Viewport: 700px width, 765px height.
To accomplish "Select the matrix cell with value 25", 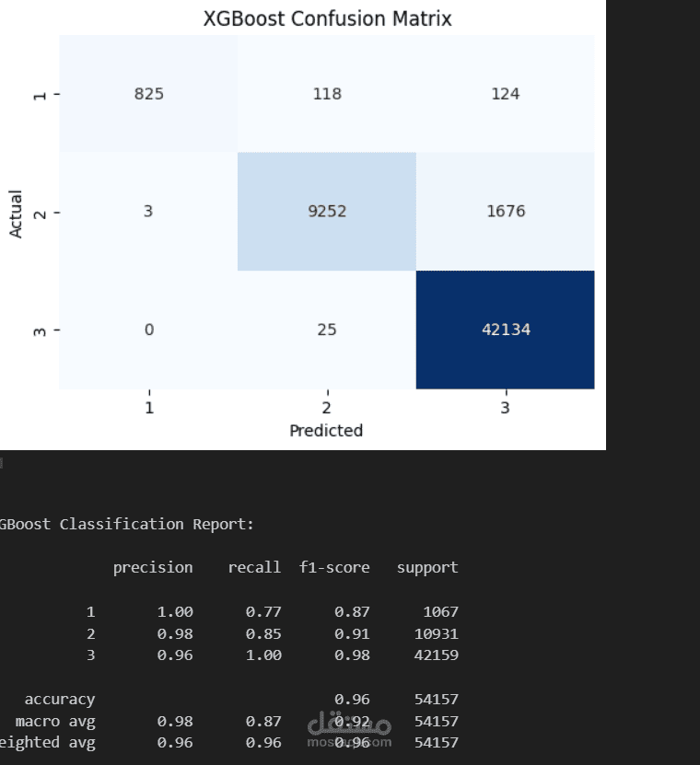I will 326,330.
